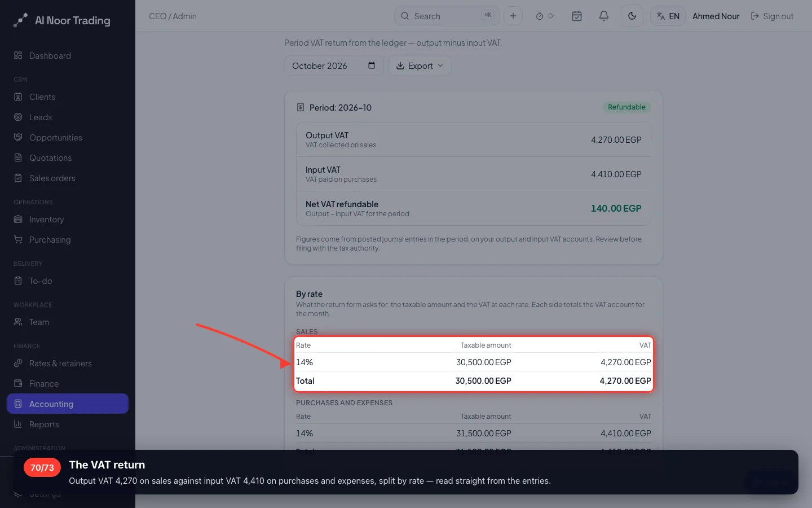The width and height of the screenshot is (812, 508).
Task: Select the Accounting menu item
Action: tap(68, 404)
